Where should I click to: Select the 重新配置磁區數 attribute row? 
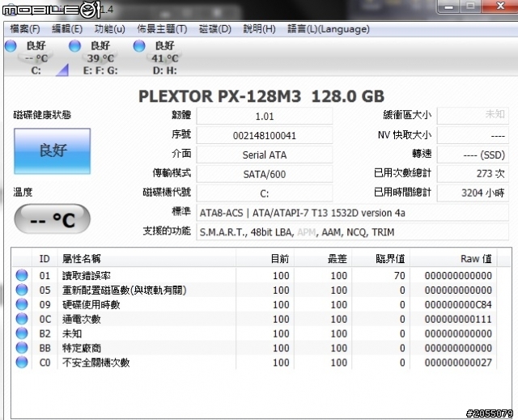point(254,290)
